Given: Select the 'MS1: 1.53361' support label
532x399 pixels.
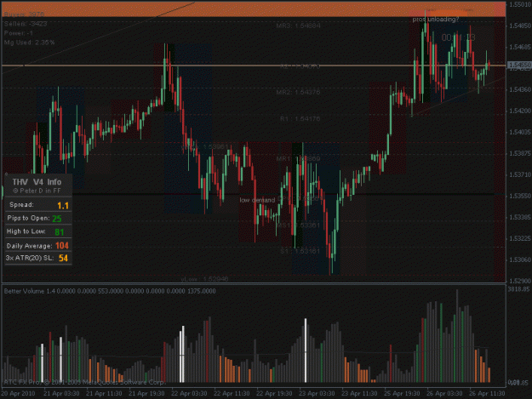Looking at the screenshot, I should click(x=298, y=225).
